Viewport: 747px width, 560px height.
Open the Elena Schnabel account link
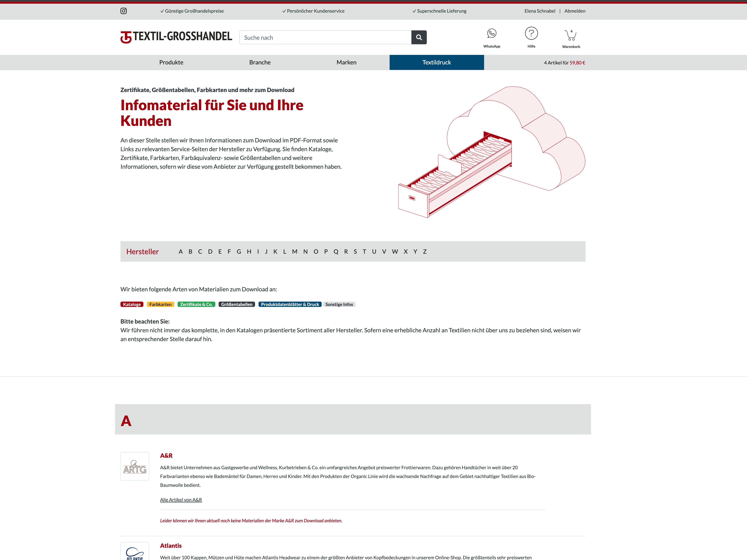(540, 11)
